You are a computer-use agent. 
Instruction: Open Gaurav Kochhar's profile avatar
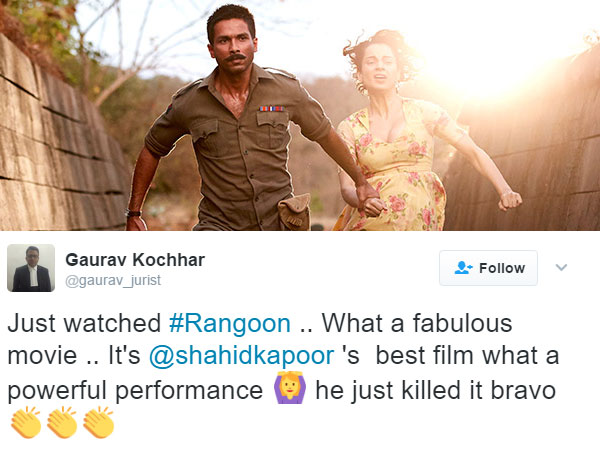point(31,268)
